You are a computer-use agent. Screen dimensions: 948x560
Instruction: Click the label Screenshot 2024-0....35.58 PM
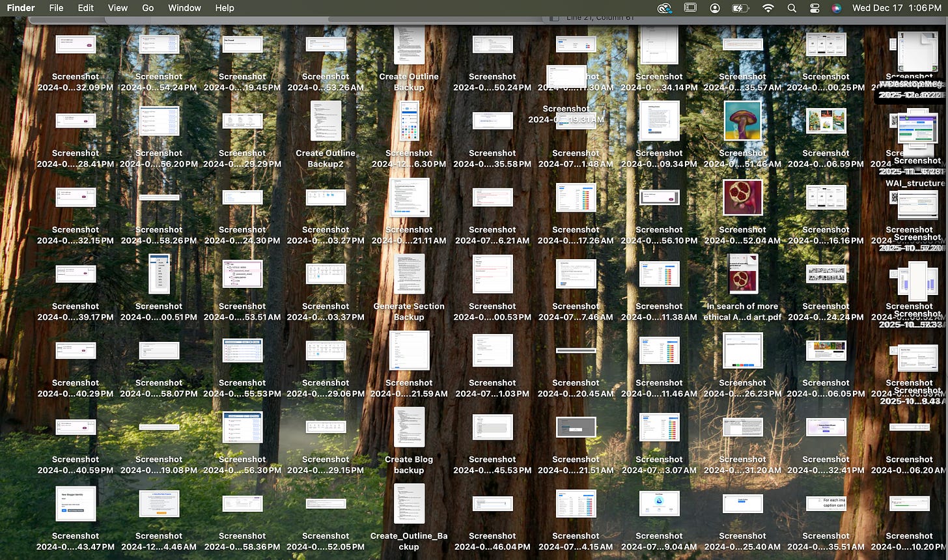[492, 159]
